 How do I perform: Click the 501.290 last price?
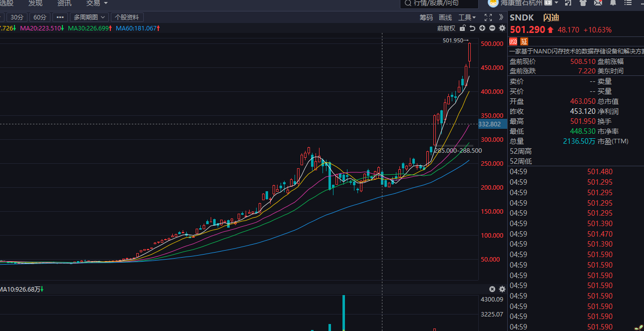pos(528,29)
